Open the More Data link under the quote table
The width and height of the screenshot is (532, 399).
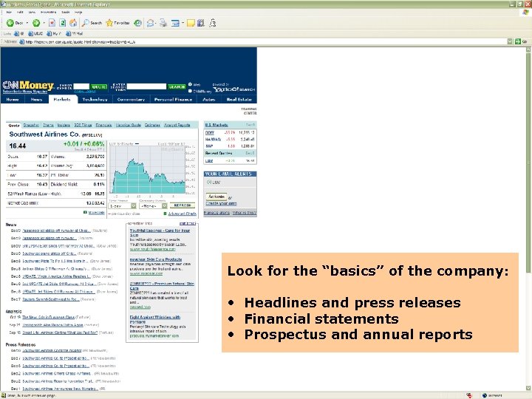coord(96,213)
